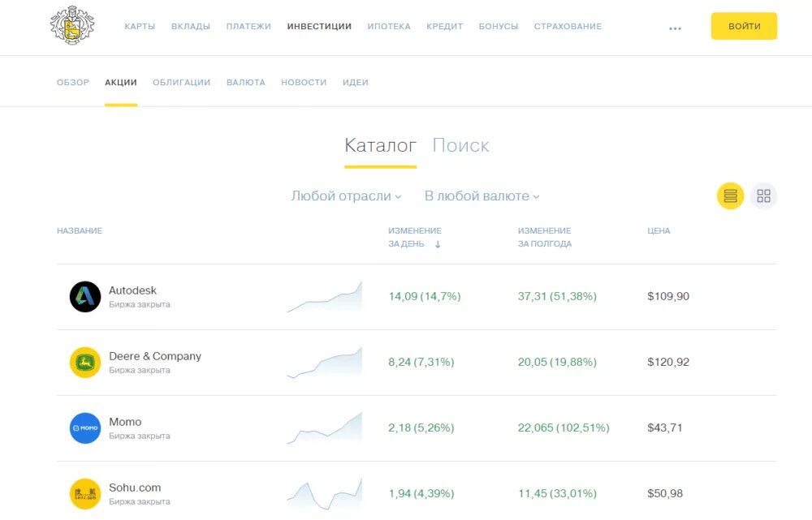Click the Momo company logo
Image resolution: width=812 pixels, height=520 pixels.
[85, 428]
